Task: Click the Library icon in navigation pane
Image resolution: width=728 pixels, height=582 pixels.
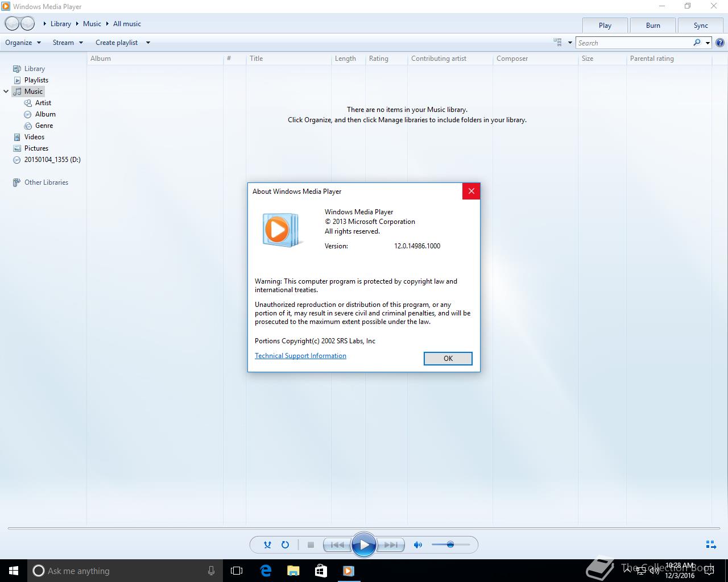Action: click(17, 69)
